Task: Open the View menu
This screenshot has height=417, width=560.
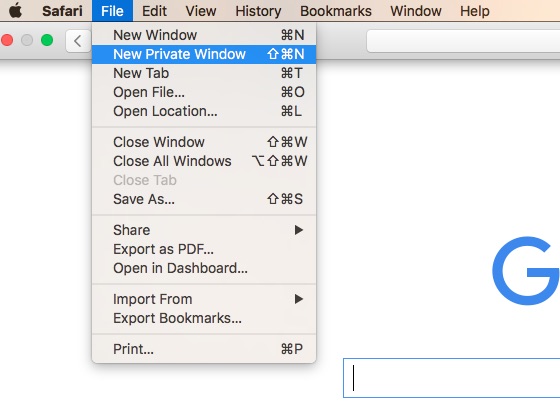Action: pyautogui.click(x=201, y=11)
